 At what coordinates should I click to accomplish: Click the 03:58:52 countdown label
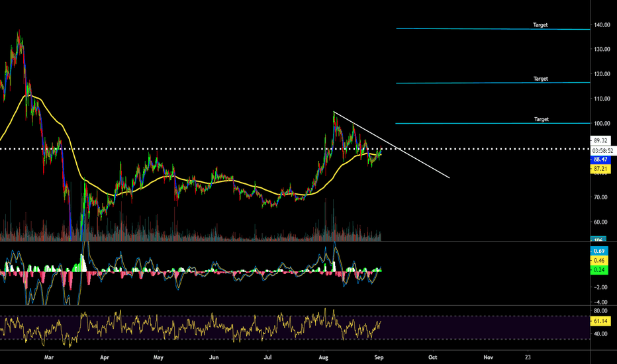point(603,151)
